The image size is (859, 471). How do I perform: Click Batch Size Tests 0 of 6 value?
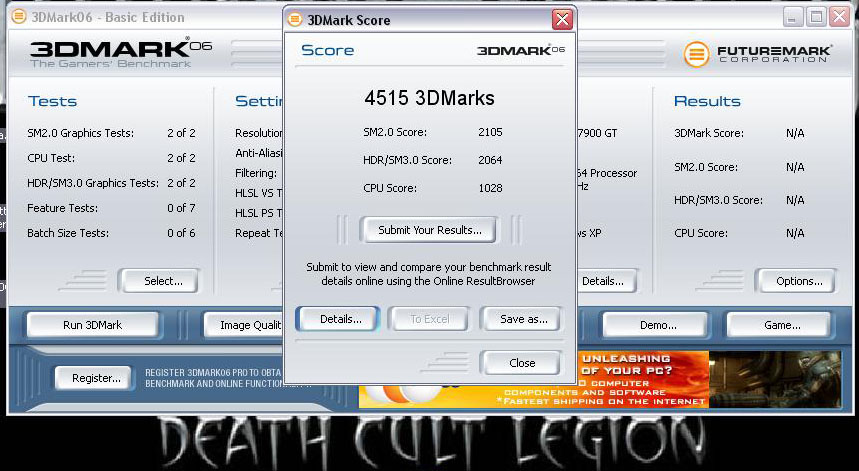[x=181, y=233]
